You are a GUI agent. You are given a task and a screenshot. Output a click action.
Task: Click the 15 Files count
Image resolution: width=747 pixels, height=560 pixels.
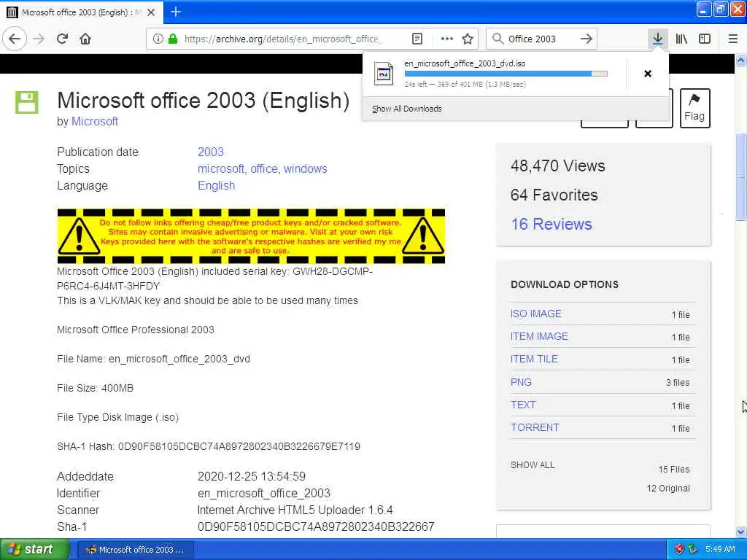coord(674,470)
